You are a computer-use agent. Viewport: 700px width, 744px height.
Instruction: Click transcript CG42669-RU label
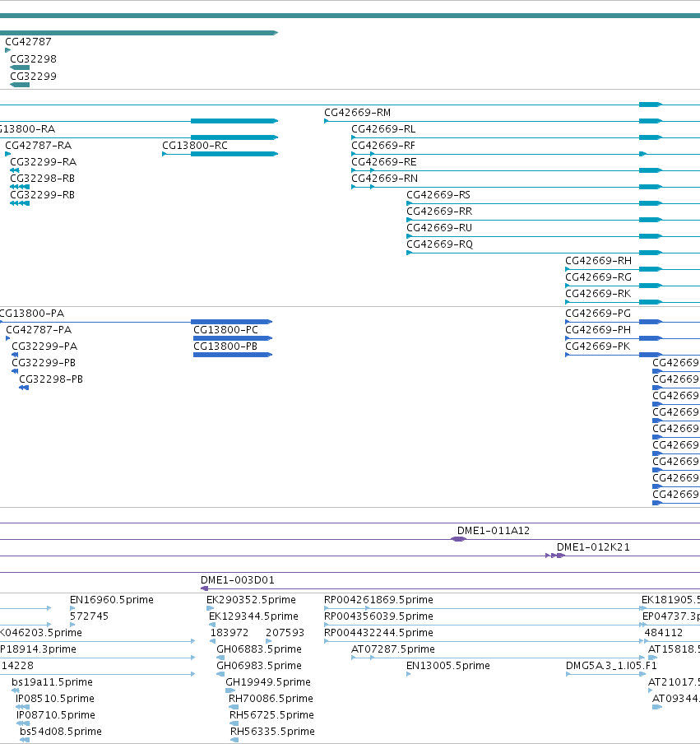(x=439, y=228)
